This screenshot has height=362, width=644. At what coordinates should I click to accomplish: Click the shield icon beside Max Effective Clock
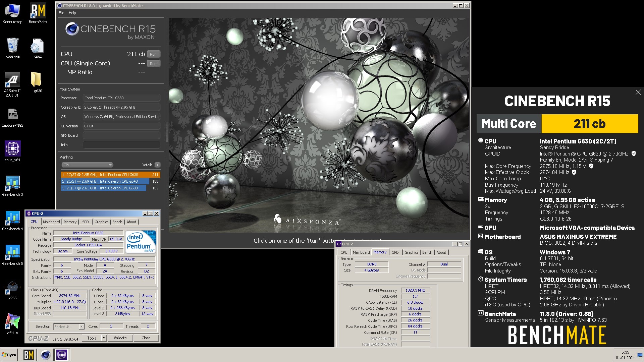coord(574,172)
